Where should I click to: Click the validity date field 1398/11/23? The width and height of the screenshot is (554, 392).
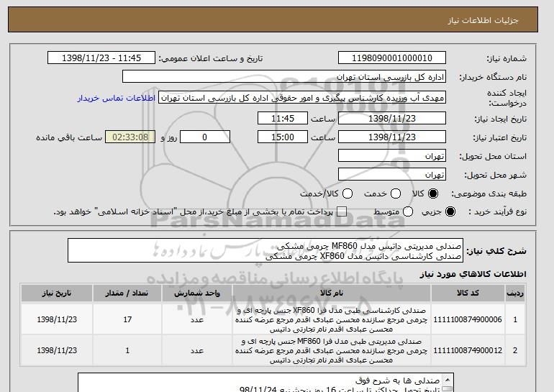coord(392,137)
